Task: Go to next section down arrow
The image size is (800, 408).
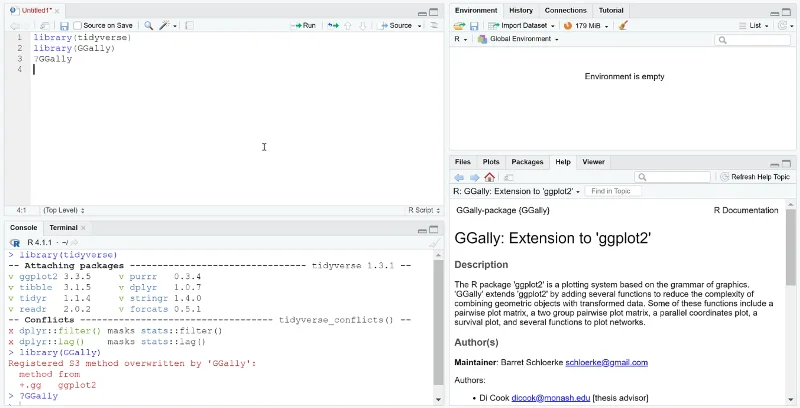Action: point(363,26)
